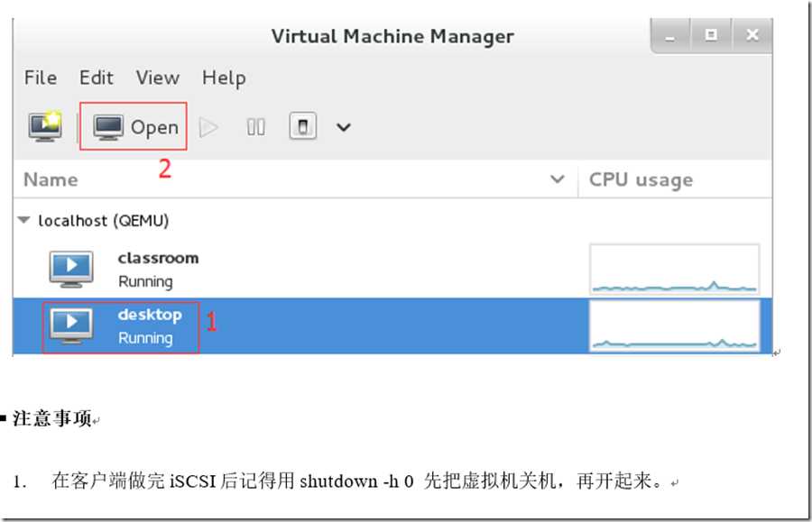This screenshot has height=522, width=812.
Task: Click the Name column sort chevron
Action: coord(558,179)
